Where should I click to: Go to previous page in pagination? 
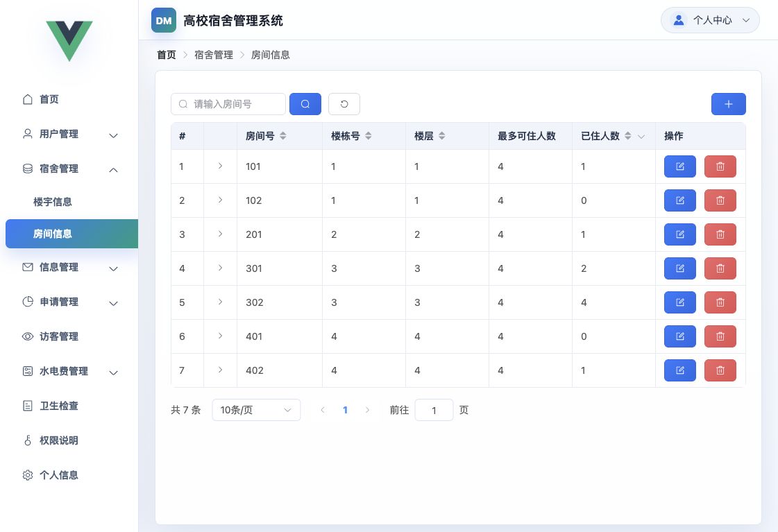coord(323,410)
